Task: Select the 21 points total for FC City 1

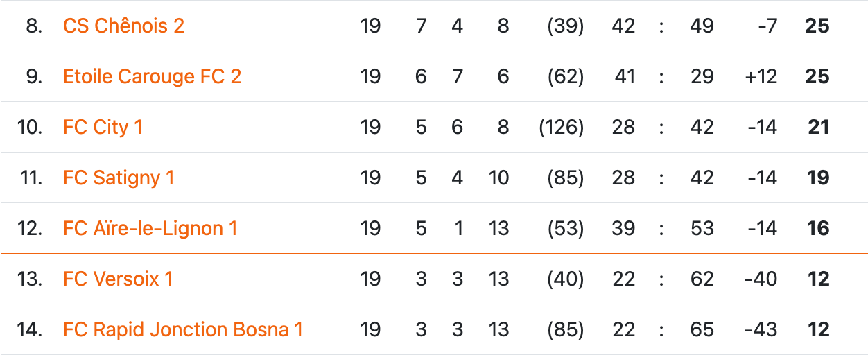Action: [818, 128]
